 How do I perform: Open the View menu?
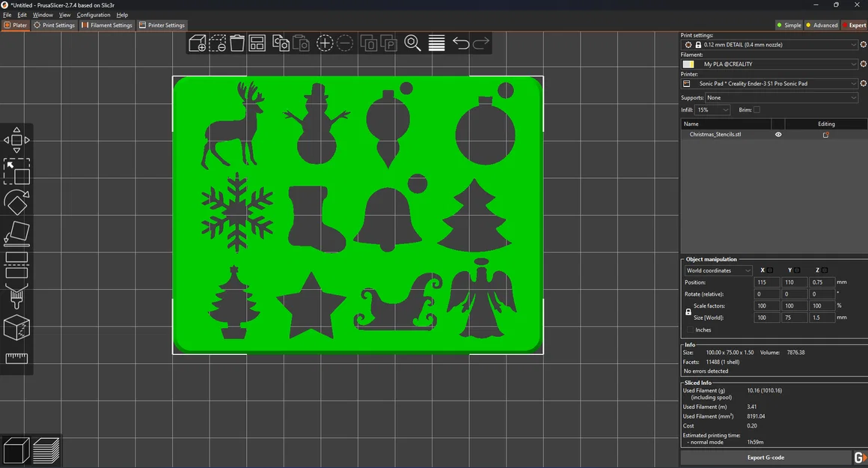click(65, 15)
